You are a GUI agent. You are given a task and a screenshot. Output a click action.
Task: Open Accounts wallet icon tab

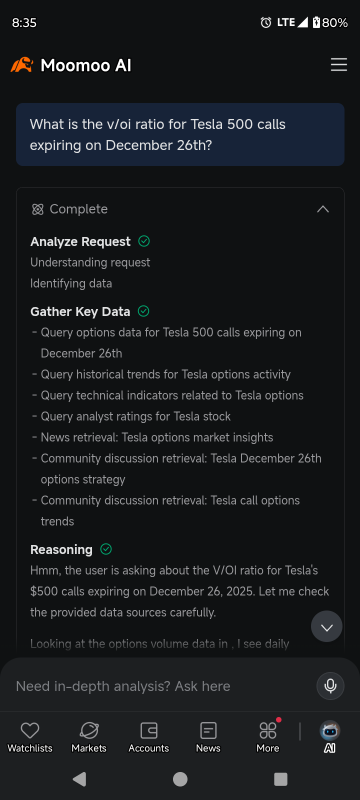click(x=148, y=737)
